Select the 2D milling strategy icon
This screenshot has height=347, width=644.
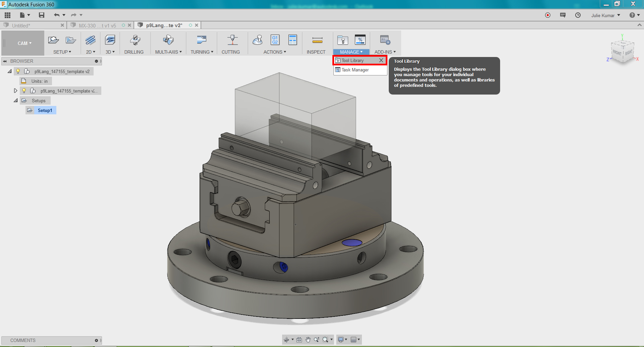90,40
